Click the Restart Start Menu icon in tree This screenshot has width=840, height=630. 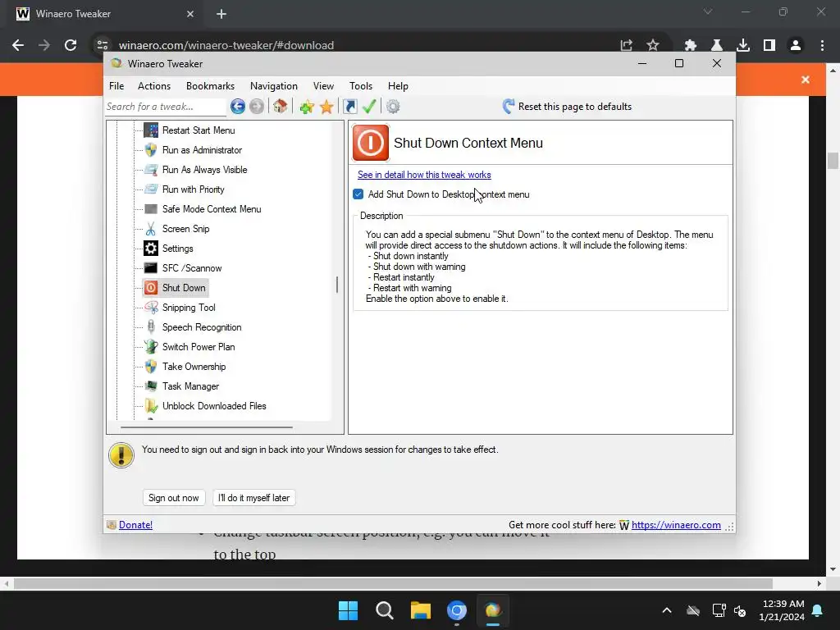pos(151,130)
